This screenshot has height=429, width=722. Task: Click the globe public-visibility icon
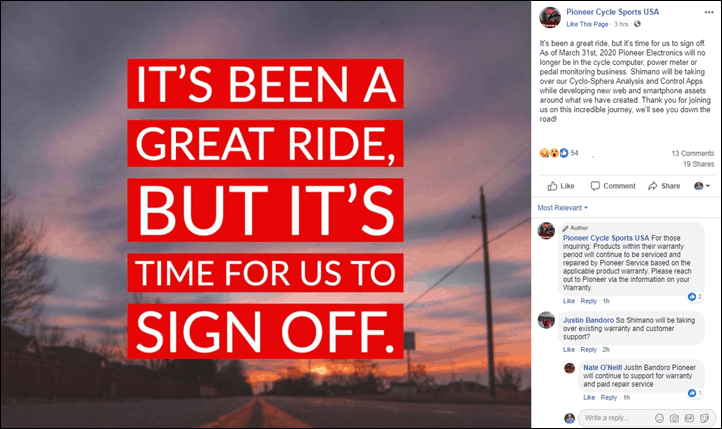click(x=637, y=24)
